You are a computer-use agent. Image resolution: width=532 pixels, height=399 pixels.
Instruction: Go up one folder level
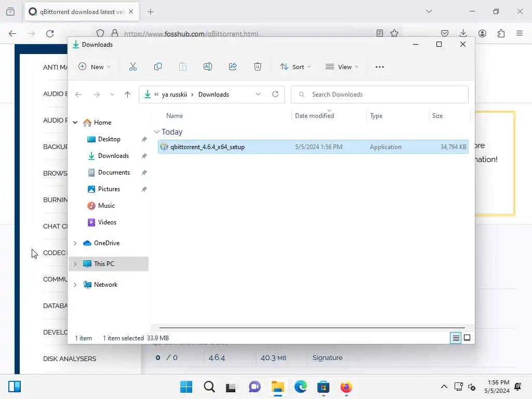click(x=128, y=95)
